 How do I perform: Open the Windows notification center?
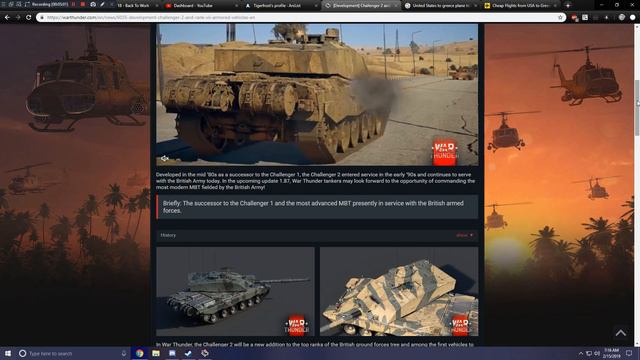point(629,353)
